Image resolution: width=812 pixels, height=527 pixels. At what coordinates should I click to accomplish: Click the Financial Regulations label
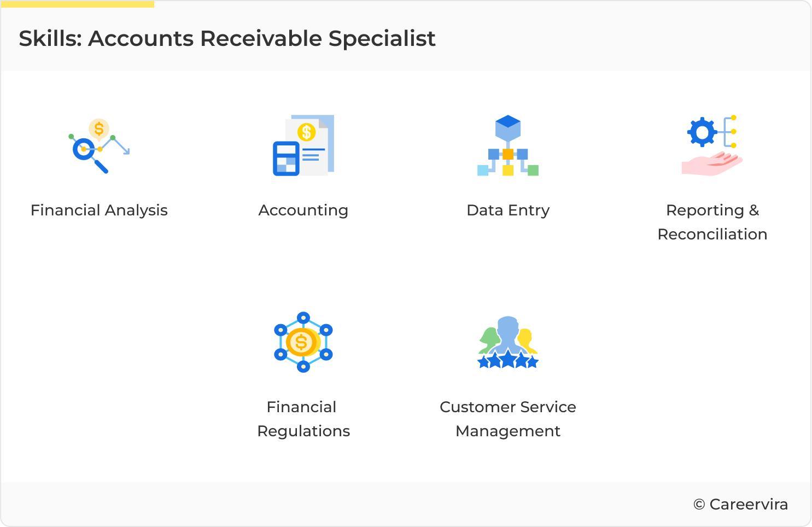point(303,419)
